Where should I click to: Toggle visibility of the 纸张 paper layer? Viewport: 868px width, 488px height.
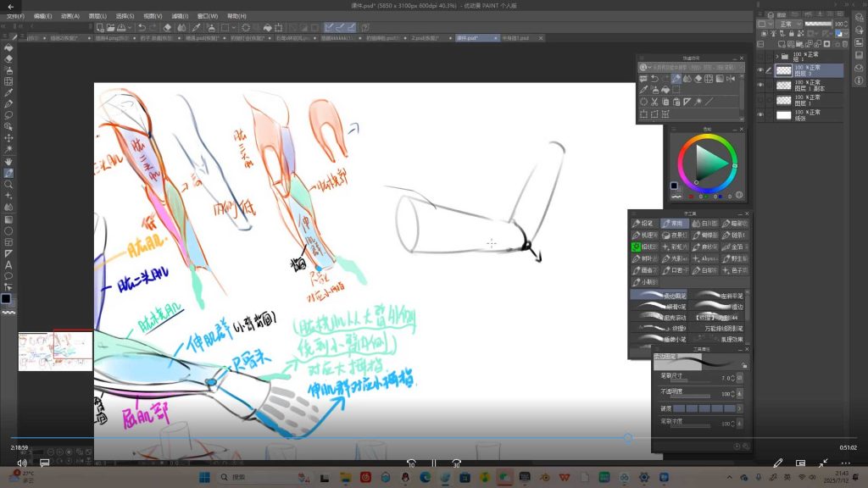[x=760, y=114]
